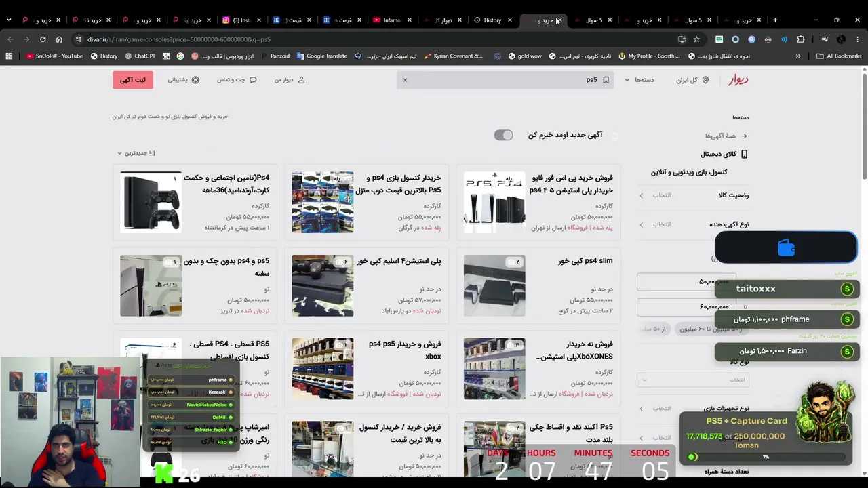Expand the نوع تجهیزات بازی filter

tap(693, 409)
